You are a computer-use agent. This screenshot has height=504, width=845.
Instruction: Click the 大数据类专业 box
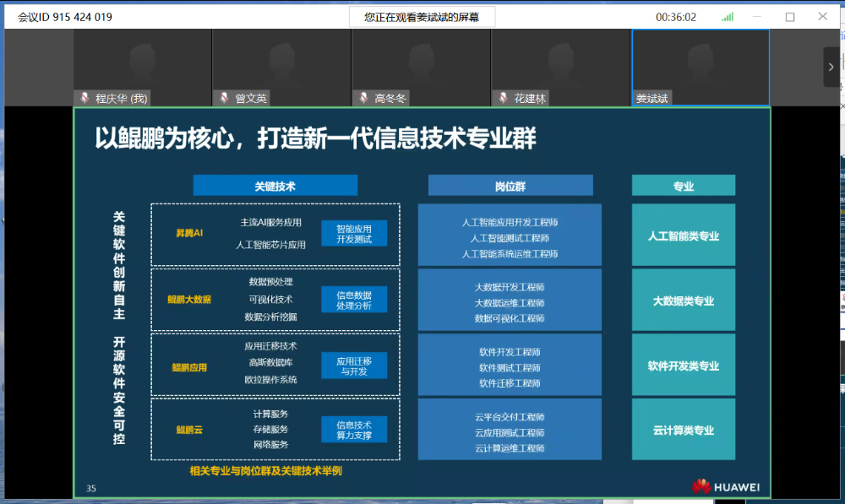[684, 301]
